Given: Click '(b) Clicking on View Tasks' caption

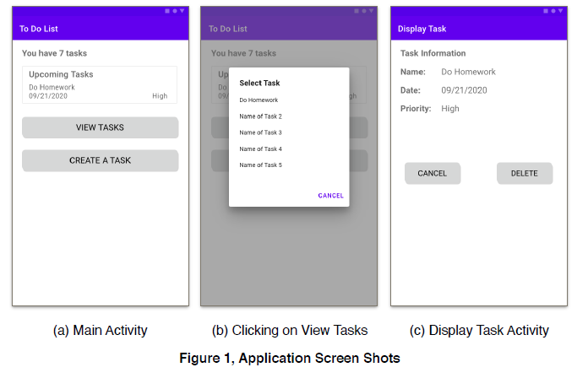Looking at the screenshot, I should pyautogui.click(x=290, y=331).
